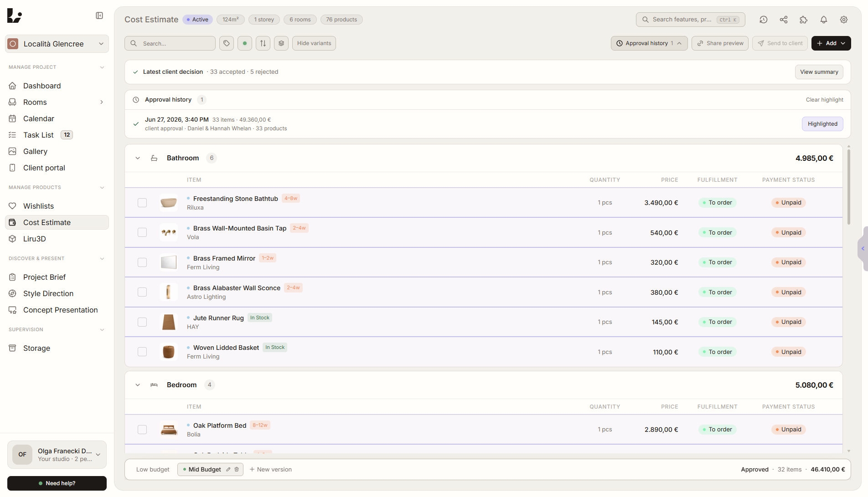868x497 pixels.
Task: Open Task List in sidebar
Action: click(x=57, y=135)
